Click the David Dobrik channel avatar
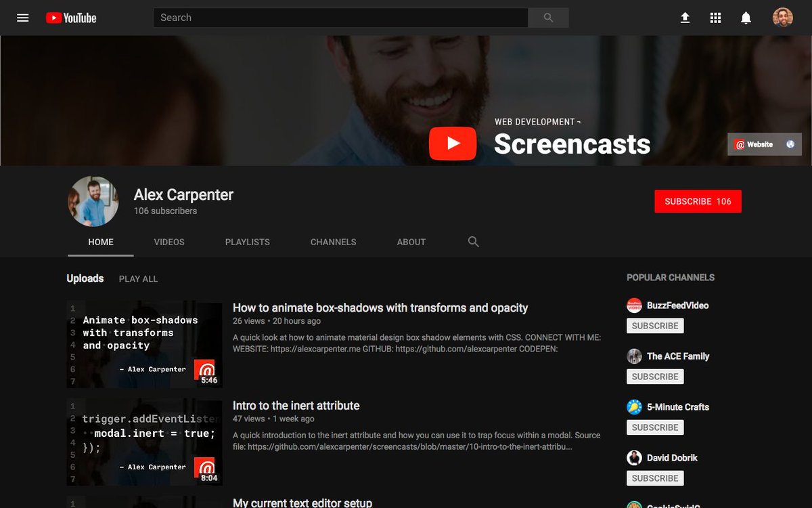This screenshot has width=812, height=508. (634, 458)
